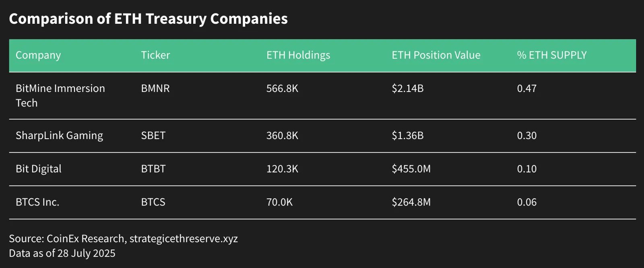This screenshot has height=268, width=644.
Task: Click the Bit Digital company name
Action: click(x=39, y=169)
